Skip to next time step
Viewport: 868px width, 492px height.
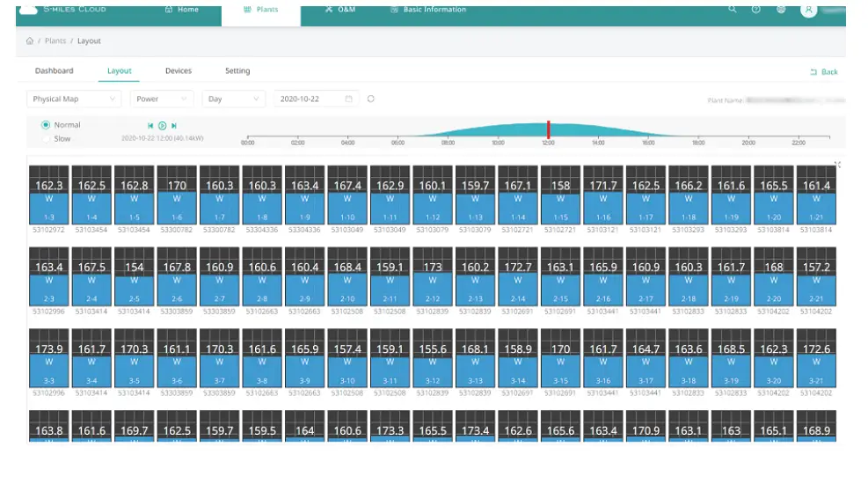point(174,126)
